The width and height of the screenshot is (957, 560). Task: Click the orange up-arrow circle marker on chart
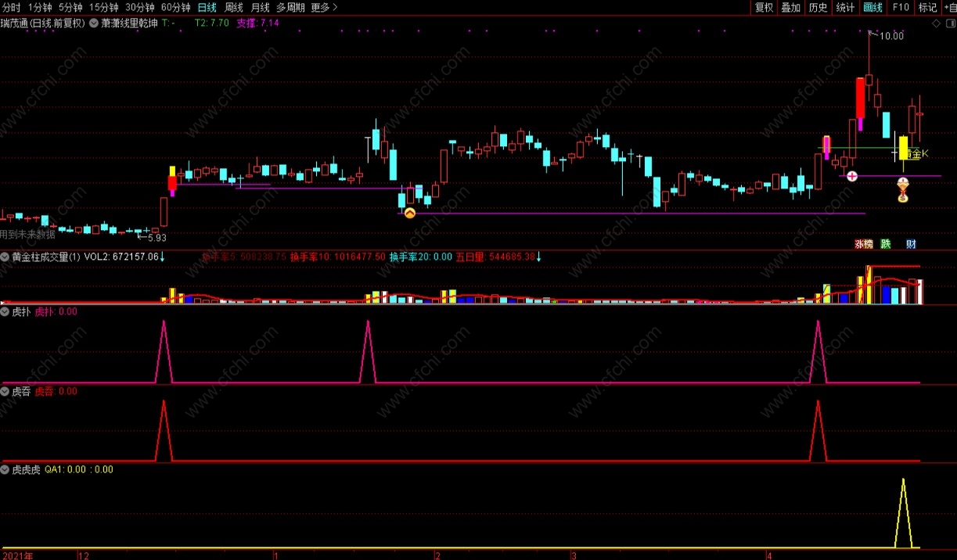click(x=409, y=213)
